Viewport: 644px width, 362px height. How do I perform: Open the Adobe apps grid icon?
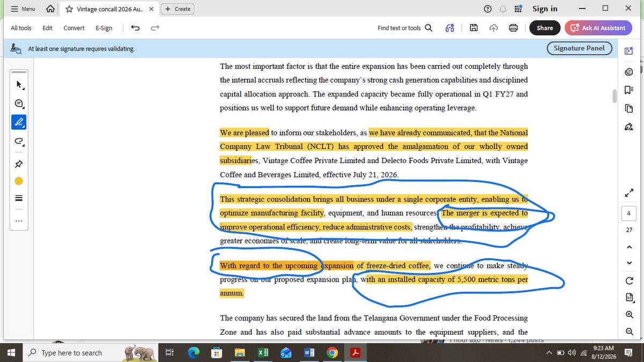518,9
